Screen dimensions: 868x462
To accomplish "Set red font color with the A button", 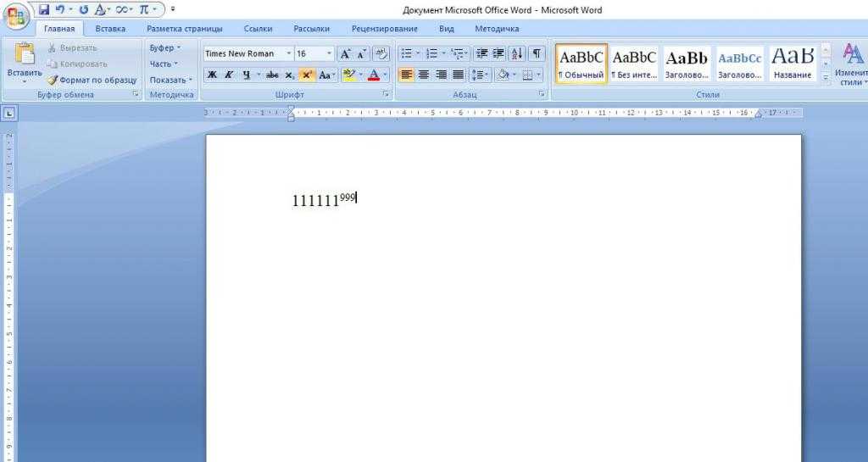I will [374, 75].
